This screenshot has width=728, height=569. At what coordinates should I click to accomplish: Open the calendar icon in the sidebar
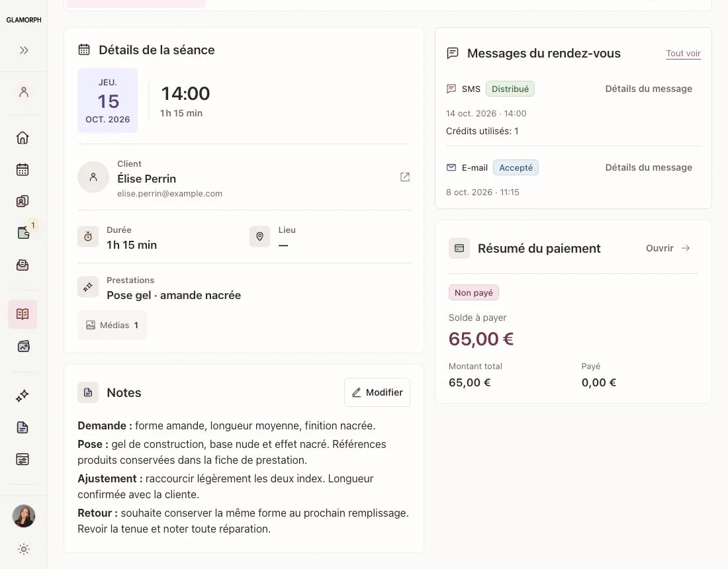click(x=23, y=169)
